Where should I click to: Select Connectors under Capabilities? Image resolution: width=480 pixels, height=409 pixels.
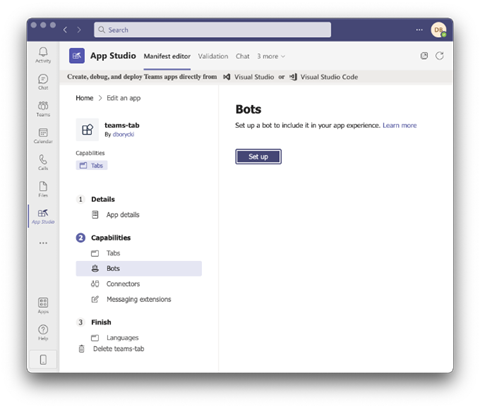tap(123, 284)
